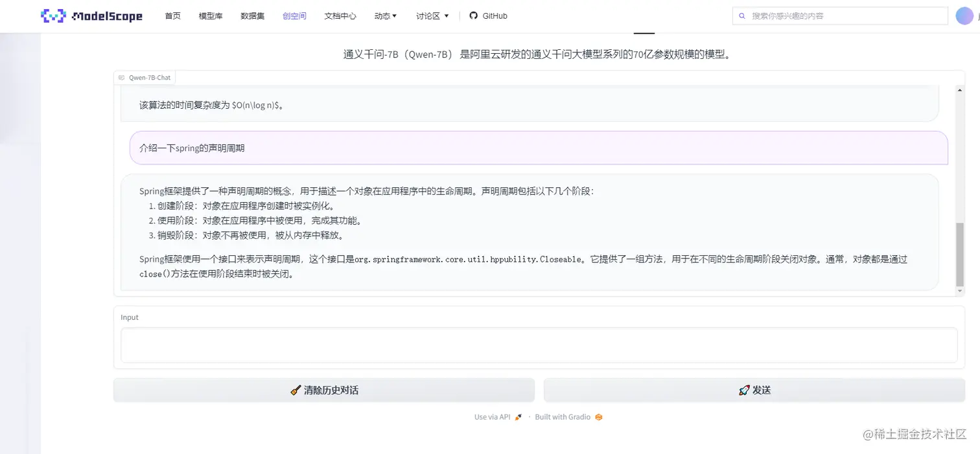Click the 清除历史对话 button
Image resolution: width=980 pixels, height=454 pixels.
pos(324,391)
